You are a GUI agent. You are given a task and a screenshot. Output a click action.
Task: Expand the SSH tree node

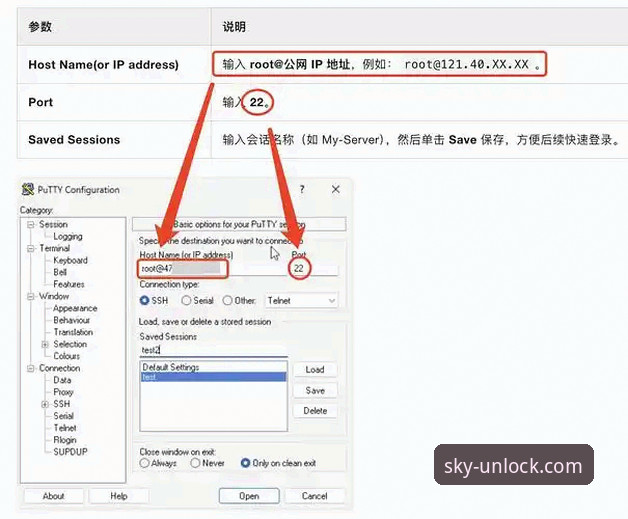45,404
